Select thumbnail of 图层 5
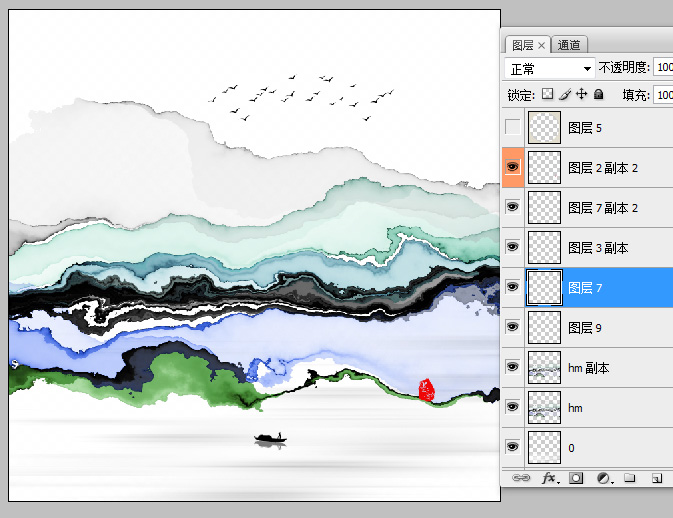The width and height of the screenshot is (673, 518). click(x=544, y=127)
